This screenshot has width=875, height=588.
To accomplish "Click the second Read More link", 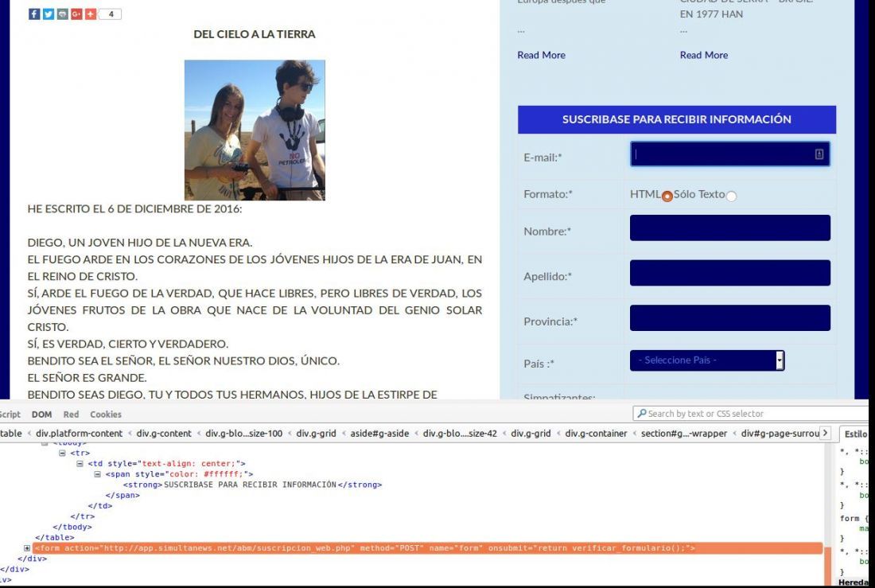I will click(x=704, y=55).
